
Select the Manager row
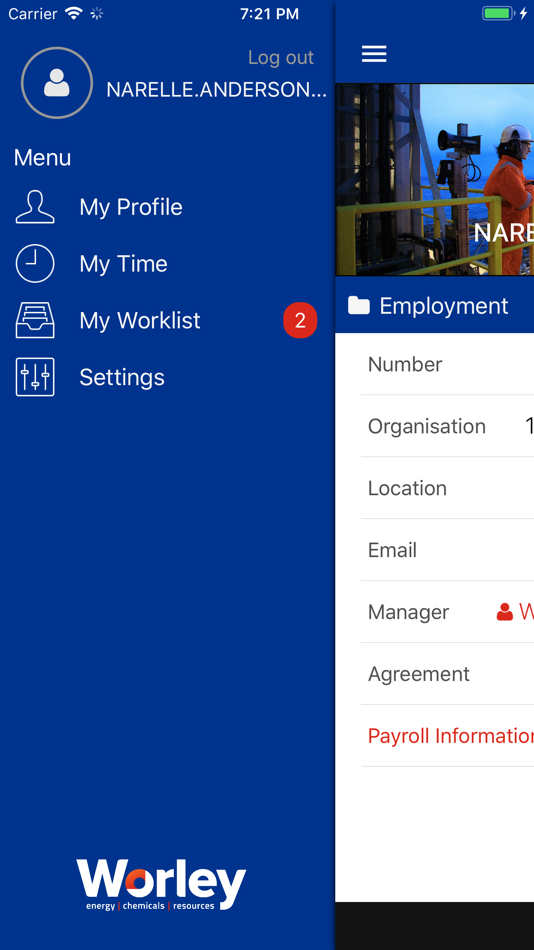coord(447,612)
